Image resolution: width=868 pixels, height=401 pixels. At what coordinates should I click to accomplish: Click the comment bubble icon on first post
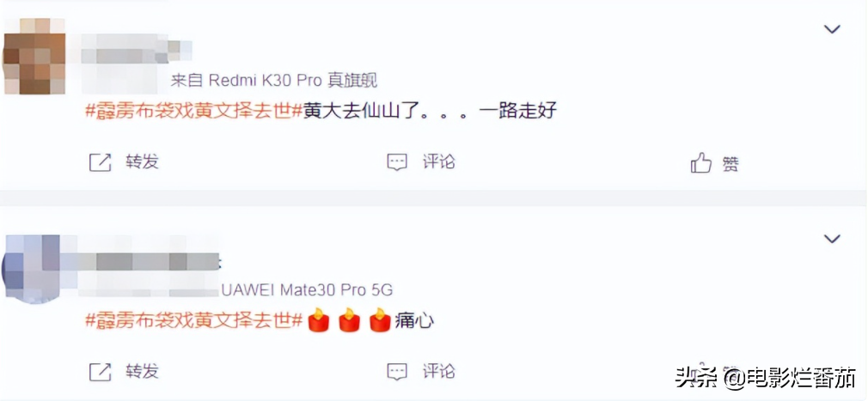397,162
